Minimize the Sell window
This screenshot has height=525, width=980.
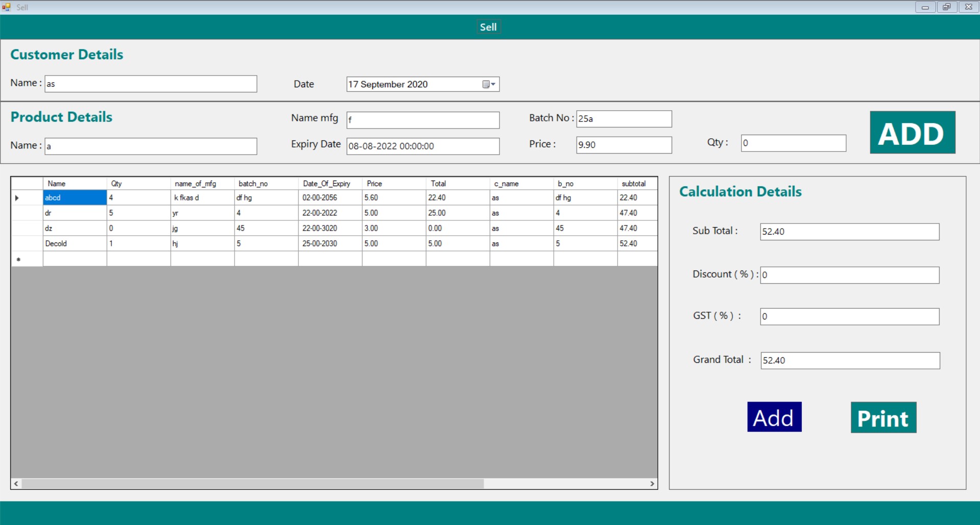click(925, 7)
